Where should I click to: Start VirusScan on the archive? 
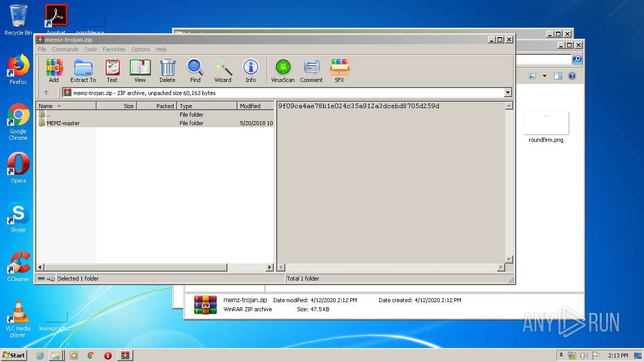pos(283,70)
